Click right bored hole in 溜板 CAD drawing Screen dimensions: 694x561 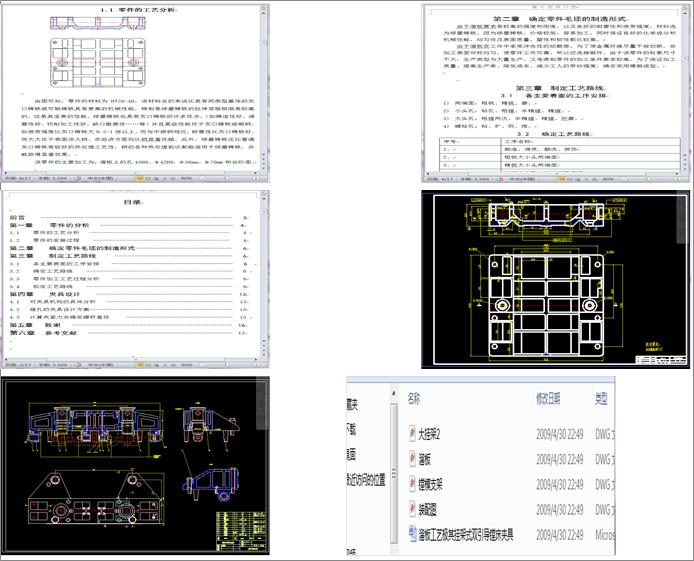(x=589, y=305)
